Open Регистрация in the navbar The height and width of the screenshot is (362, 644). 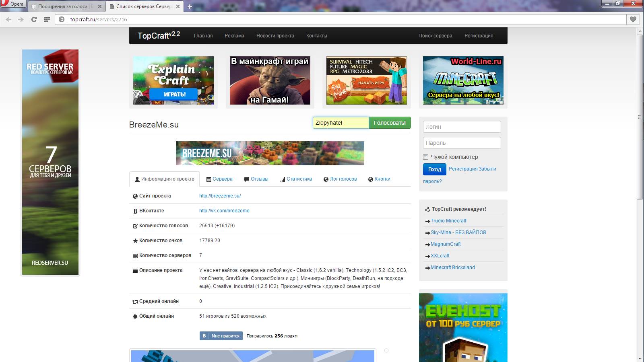click(x=479, y=36)
